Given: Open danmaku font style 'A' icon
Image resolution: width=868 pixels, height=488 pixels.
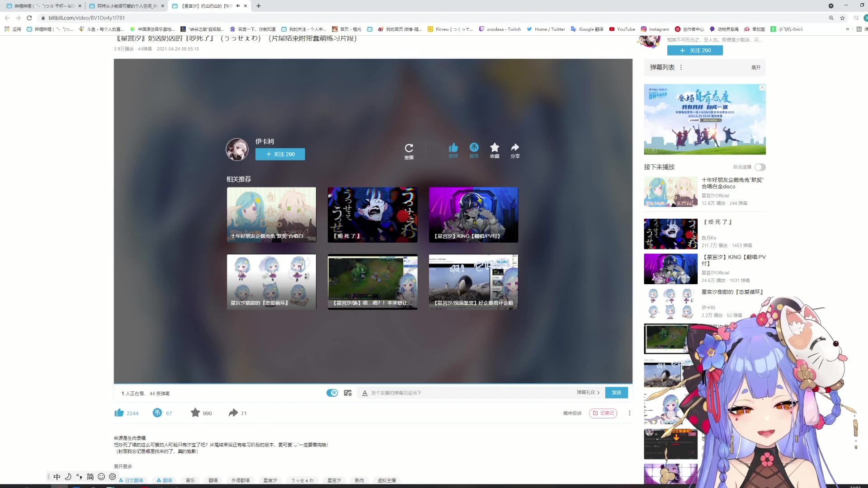Looking at the screenshot, I should click(365, 393).
